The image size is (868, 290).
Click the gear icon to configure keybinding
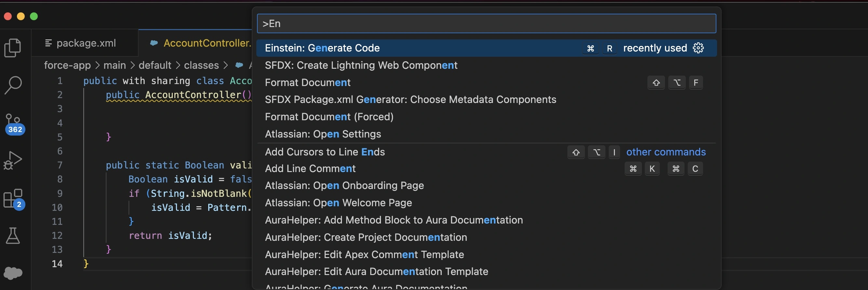(x=698, y=48)
